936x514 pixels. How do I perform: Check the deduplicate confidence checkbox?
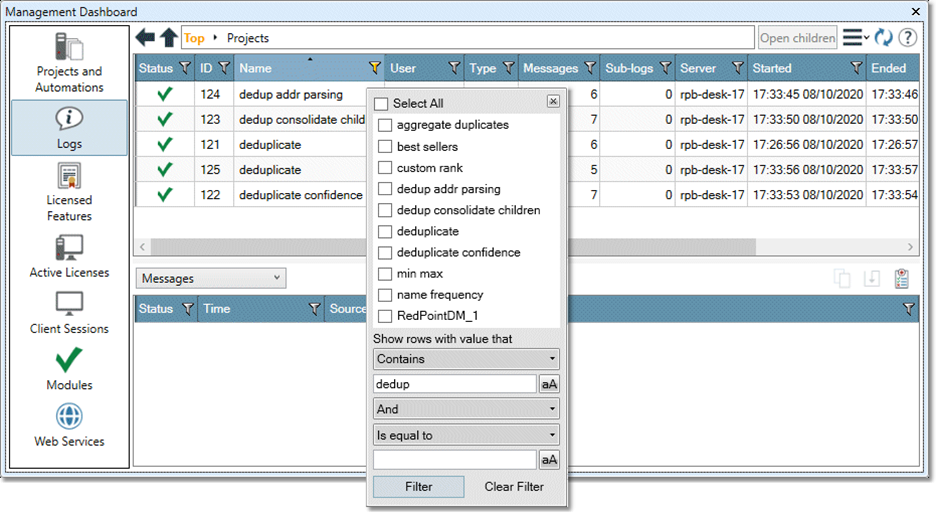385,253
